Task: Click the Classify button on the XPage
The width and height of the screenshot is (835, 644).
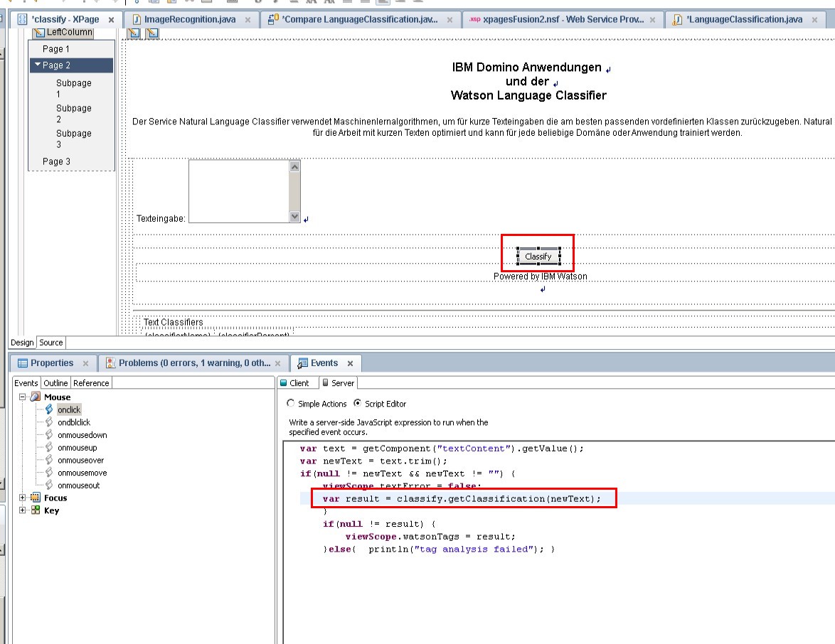Action: [538, 257]
